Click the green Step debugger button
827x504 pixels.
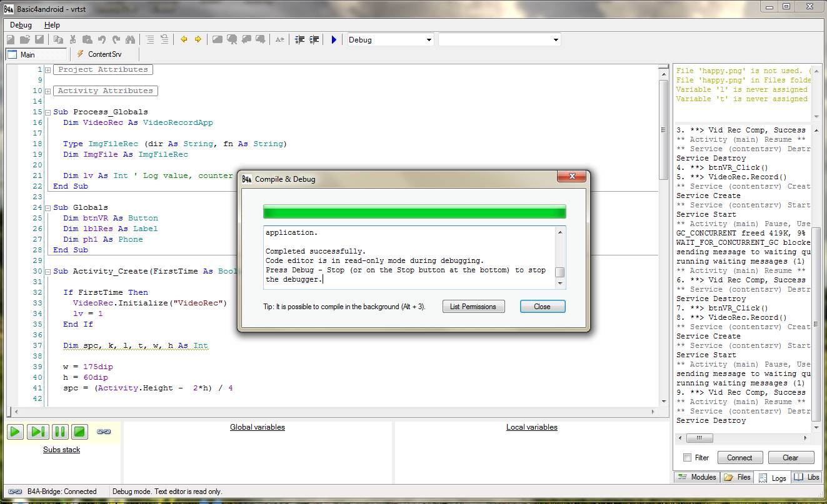point(37,432)
